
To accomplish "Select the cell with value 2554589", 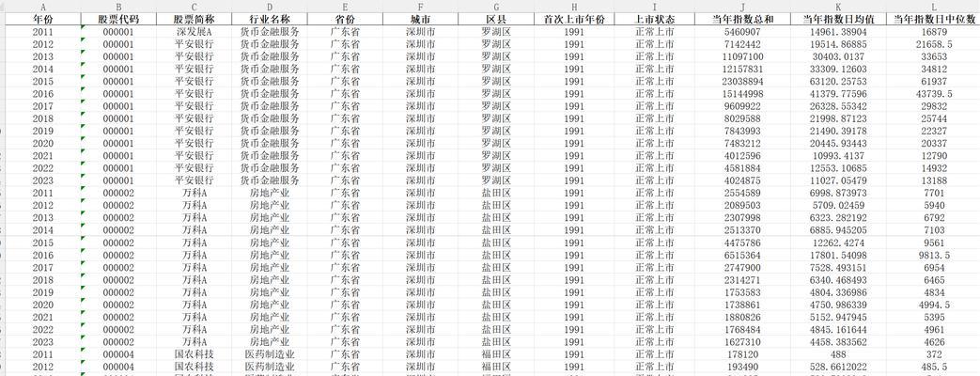I will point(742,194).
